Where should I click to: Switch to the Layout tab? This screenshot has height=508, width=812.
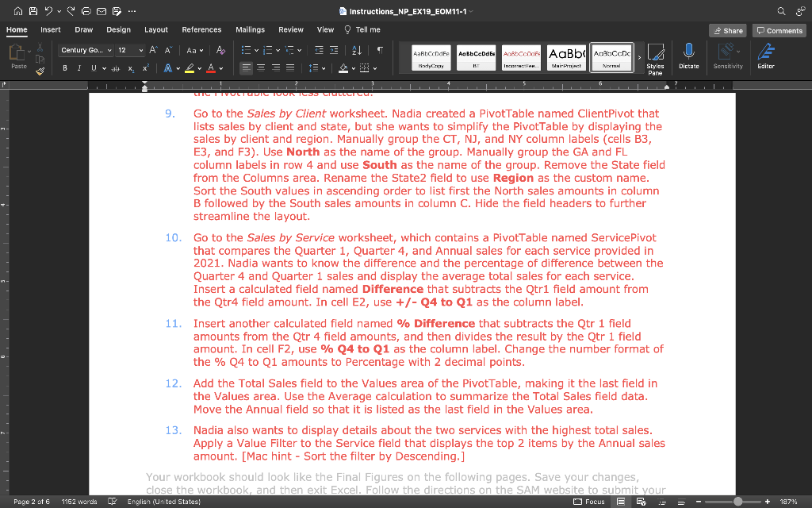point(156,29)
